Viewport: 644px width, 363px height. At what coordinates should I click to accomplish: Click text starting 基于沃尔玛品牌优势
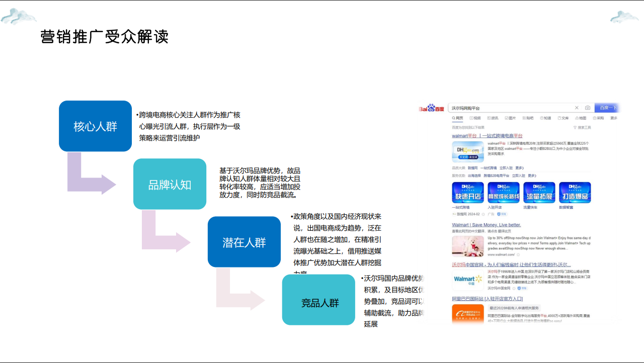coord(260,183)
